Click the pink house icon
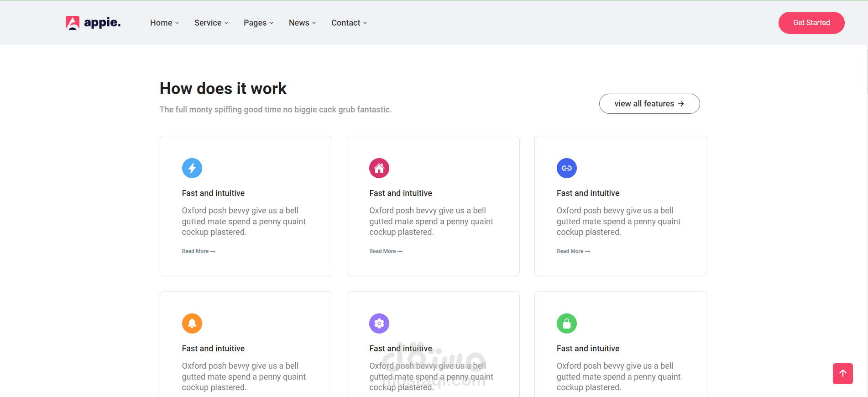The height and width of the screenshot is (397, 868). 379,168
